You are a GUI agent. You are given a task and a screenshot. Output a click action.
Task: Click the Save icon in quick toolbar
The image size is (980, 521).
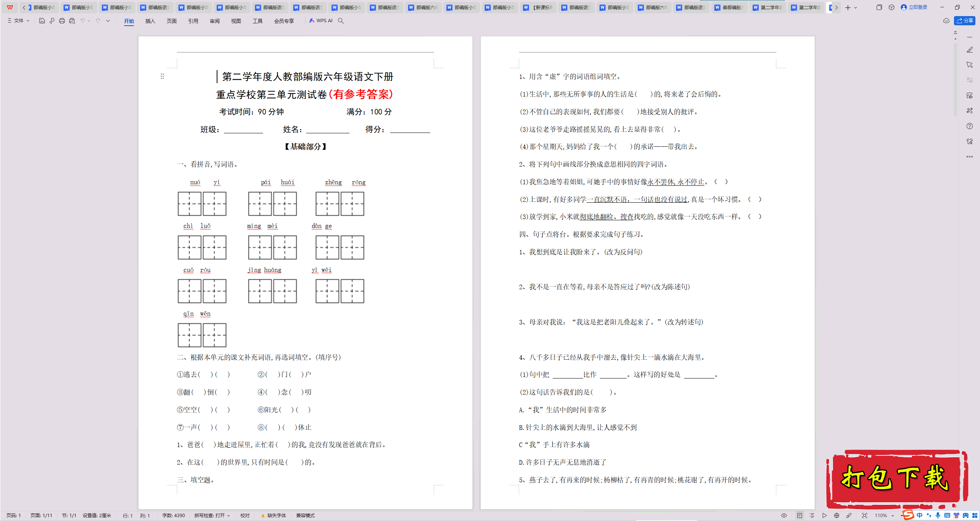click(x=42, y=21)
